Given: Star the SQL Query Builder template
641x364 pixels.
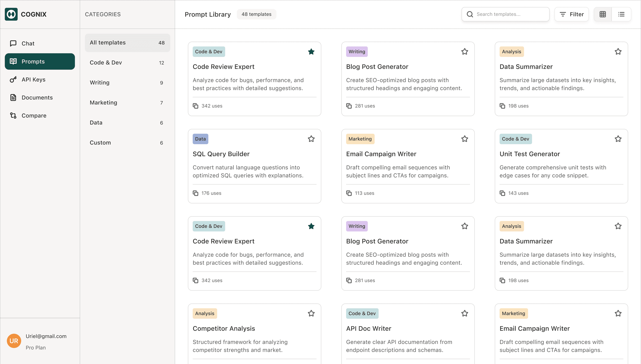Looking at the screenshot, I should 311,139.
